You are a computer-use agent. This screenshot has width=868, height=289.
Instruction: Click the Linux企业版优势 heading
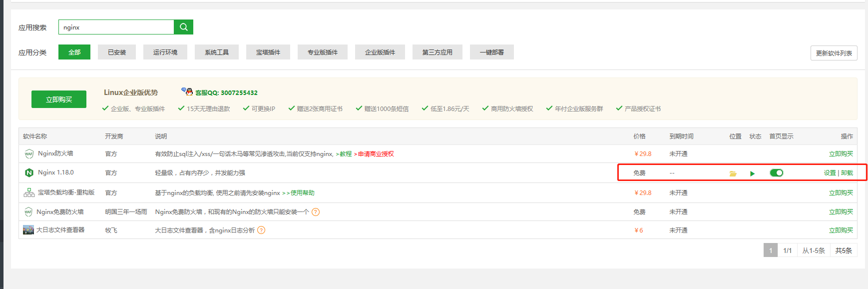(x=131, y=92)
